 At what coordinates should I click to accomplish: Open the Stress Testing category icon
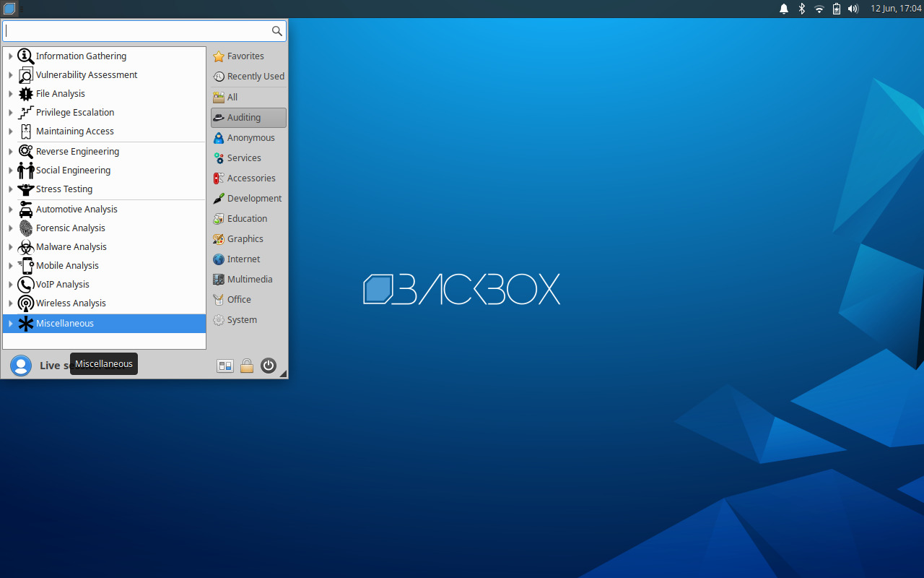25,189
